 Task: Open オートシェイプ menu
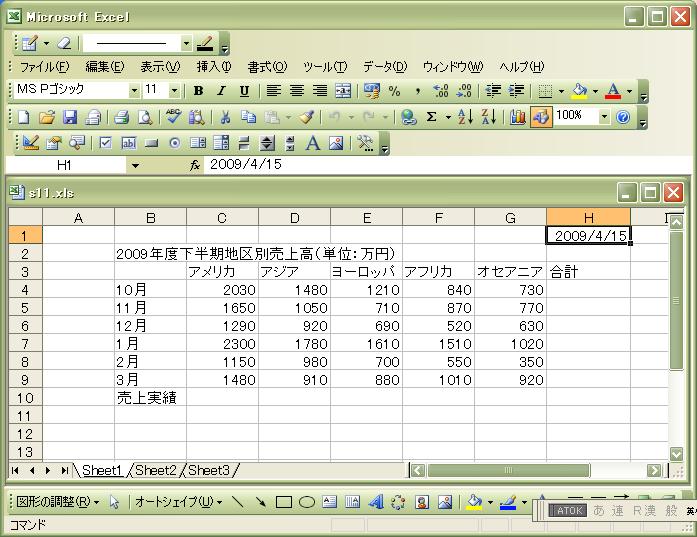pos(178,502)
